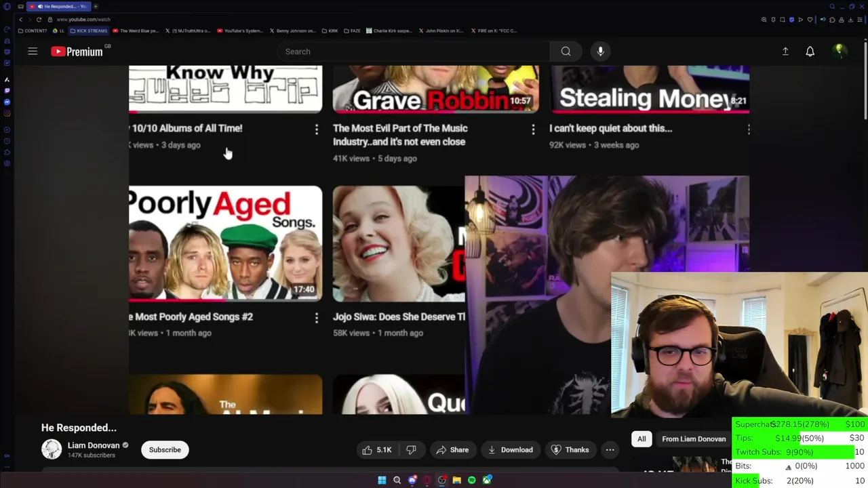Click the page vertical scrollbar
Viewport: 868px width, 488px height.
coord(865,81)
